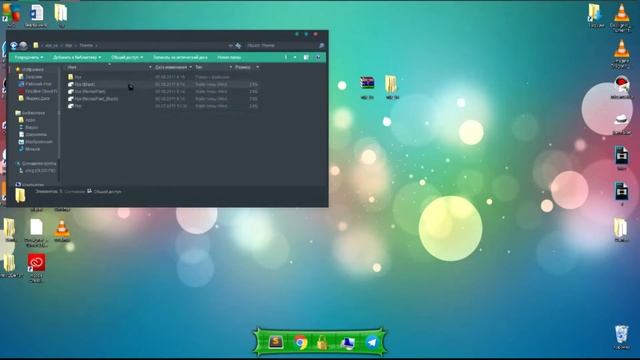Create a folder with the Новая папка button

[229, 57]
